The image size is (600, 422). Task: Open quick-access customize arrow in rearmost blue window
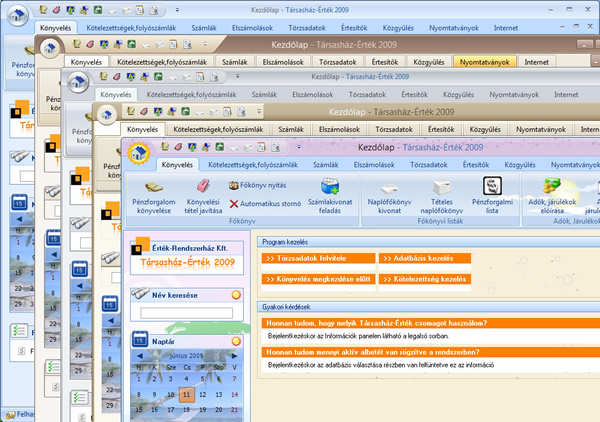click(x=177, y=10)
